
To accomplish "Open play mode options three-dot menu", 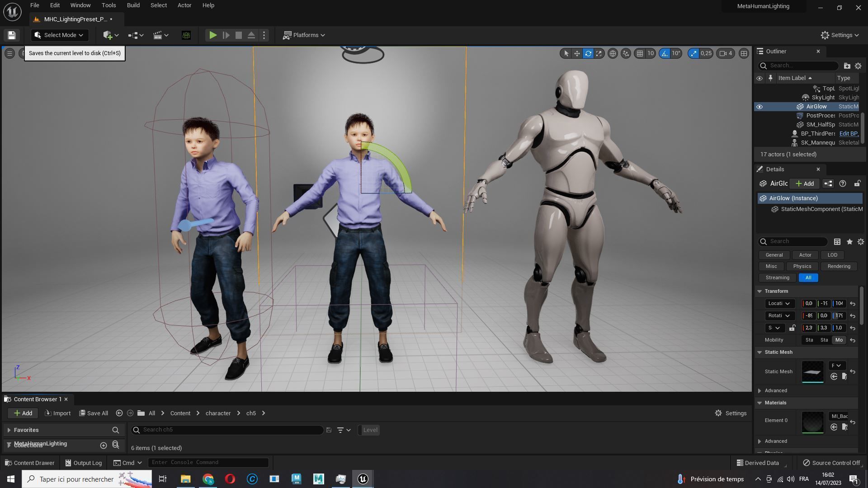I will [x=264, y=35].
